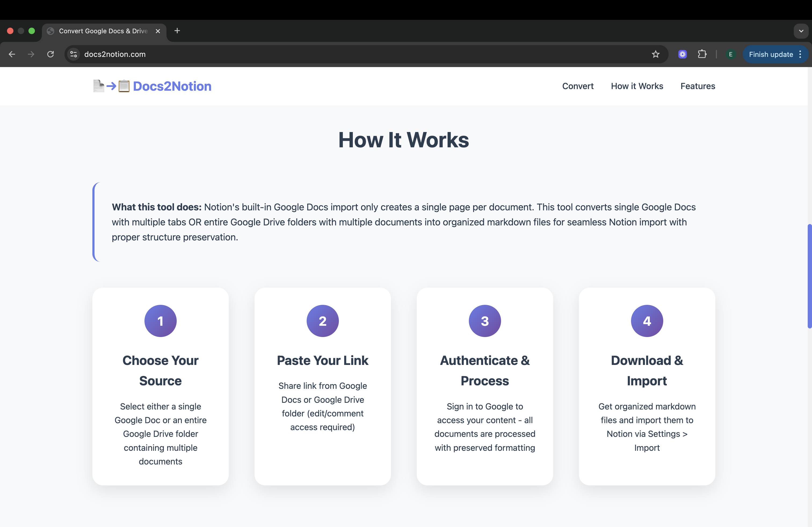
Task: View site information icon in address bar
Action: pos(73,54)
